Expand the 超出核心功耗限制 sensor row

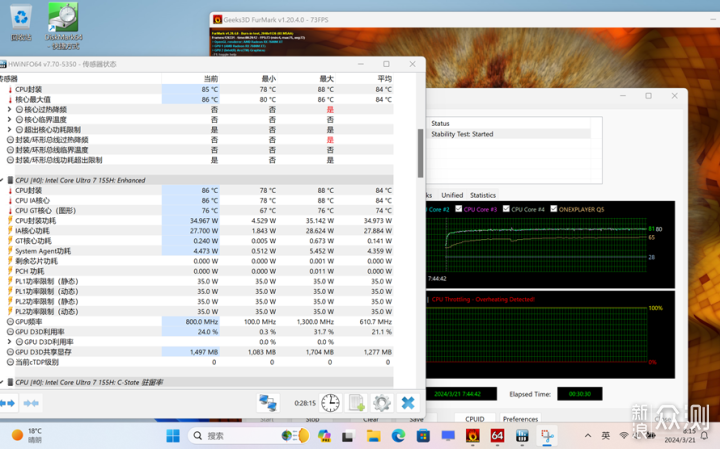tap(9, 129)
